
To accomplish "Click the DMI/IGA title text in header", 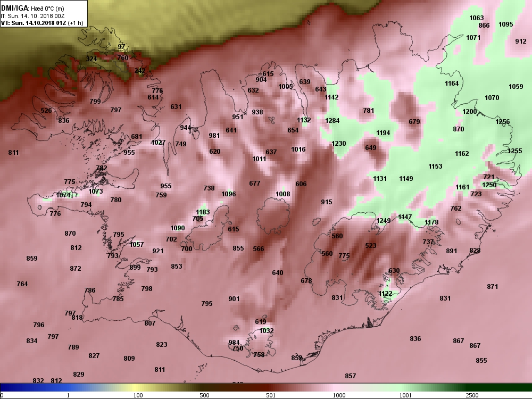I will point(15,8).
